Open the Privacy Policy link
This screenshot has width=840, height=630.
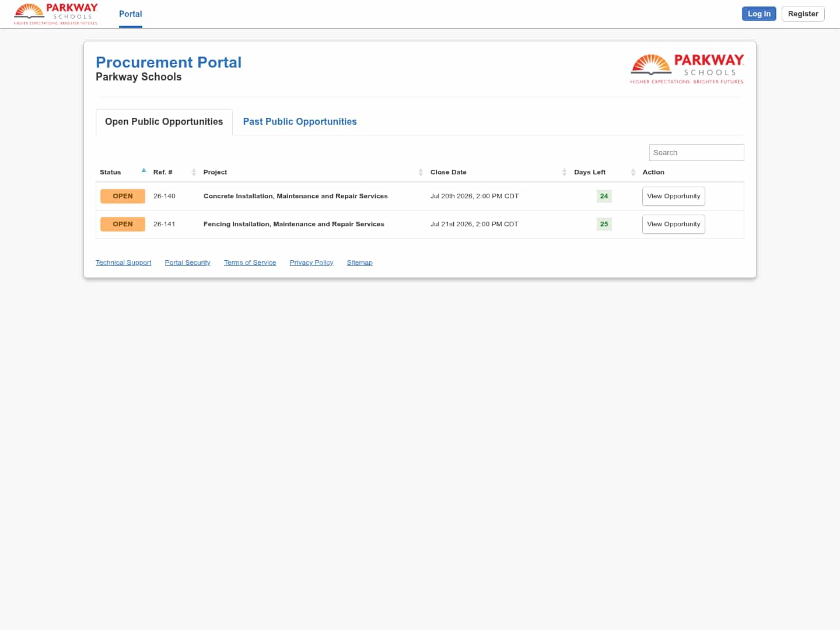coord(311,262)
